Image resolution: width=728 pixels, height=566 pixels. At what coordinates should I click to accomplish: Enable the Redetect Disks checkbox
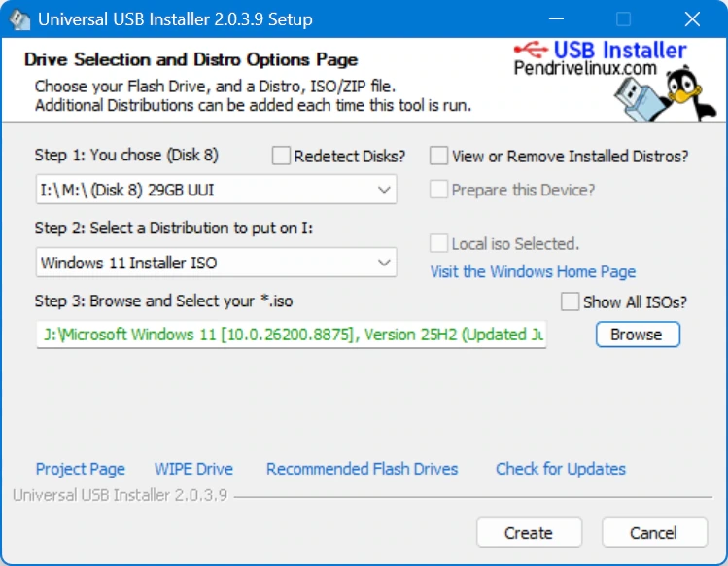(281, 157)
